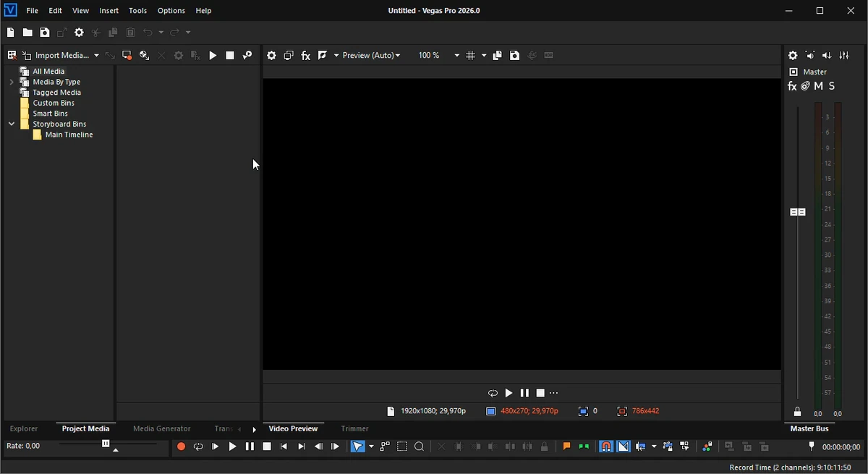Click Remove All Unused Media icon

(12, 56)
